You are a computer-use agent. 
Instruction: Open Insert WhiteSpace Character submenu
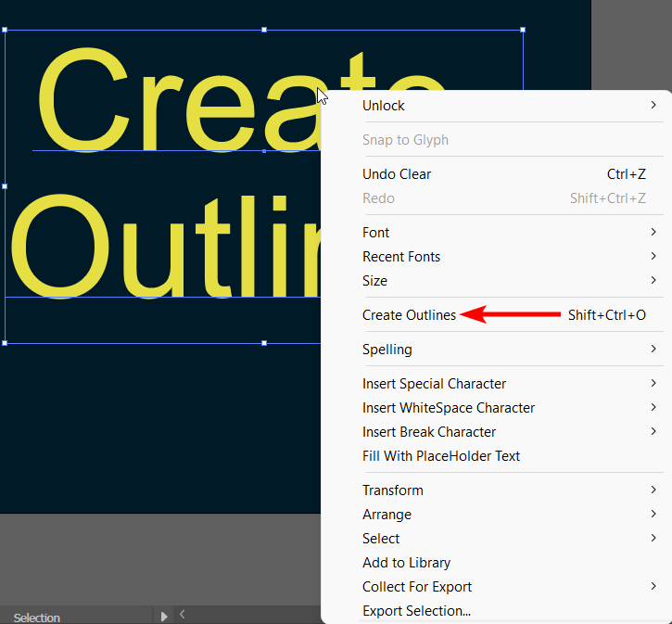point(449,408)
